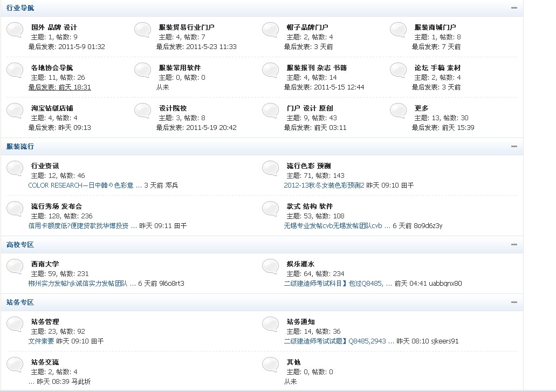Click the bubble icon beside 流行秀场 发布会
556x392 pixels.
tap(15, 209)
